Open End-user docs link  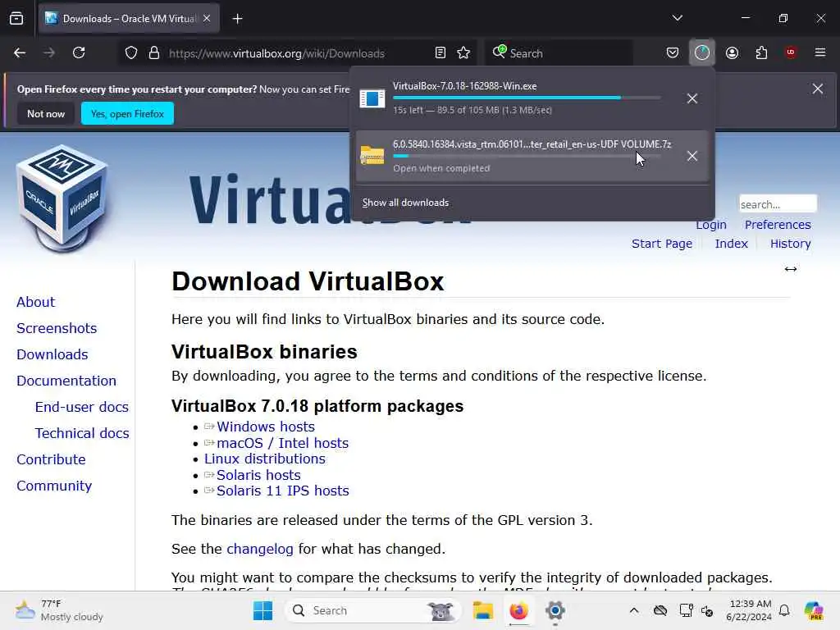(81, 407)
